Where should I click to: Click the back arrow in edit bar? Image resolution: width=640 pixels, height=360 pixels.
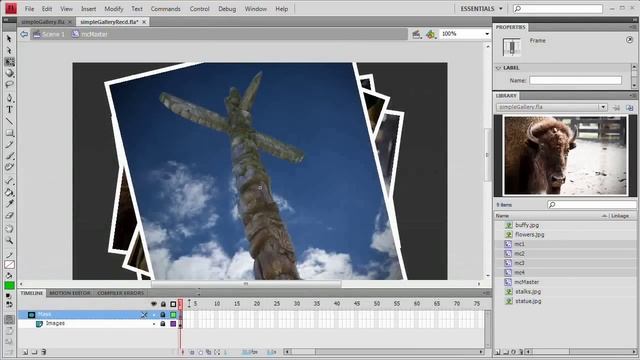tap(24, 34)
